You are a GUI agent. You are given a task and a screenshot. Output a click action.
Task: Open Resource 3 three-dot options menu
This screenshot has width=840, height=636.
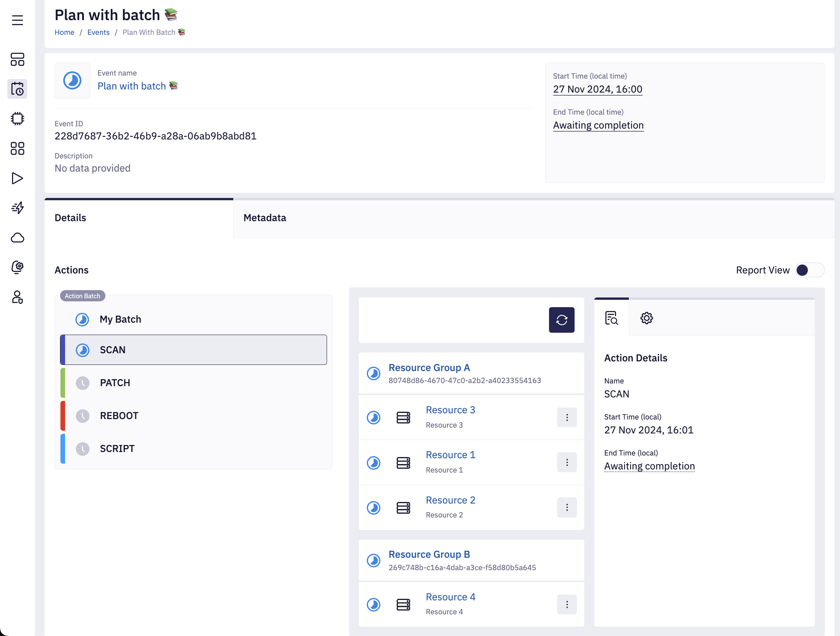point(566,418)
